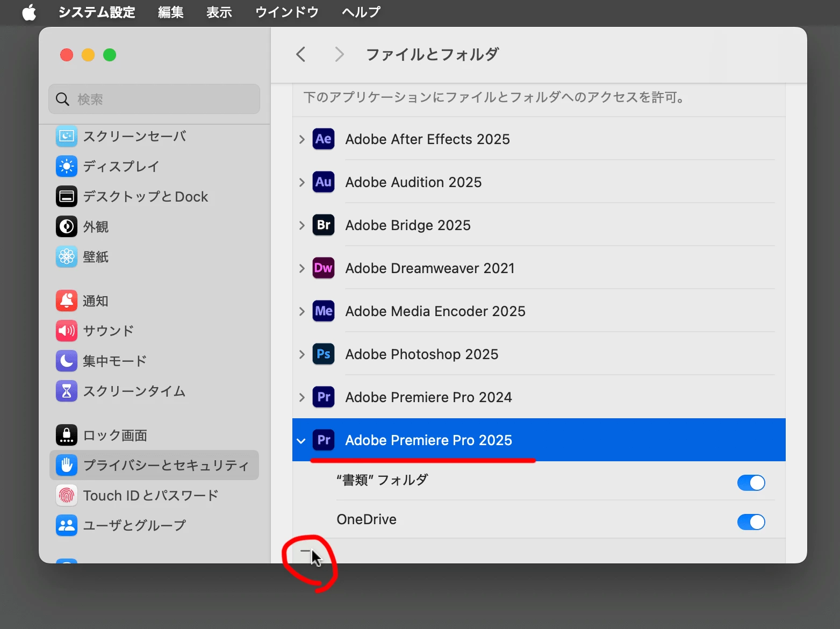Select 'Adobe Photoshop 2025' text
Screen dimensions: 840x629
point(422,354)
